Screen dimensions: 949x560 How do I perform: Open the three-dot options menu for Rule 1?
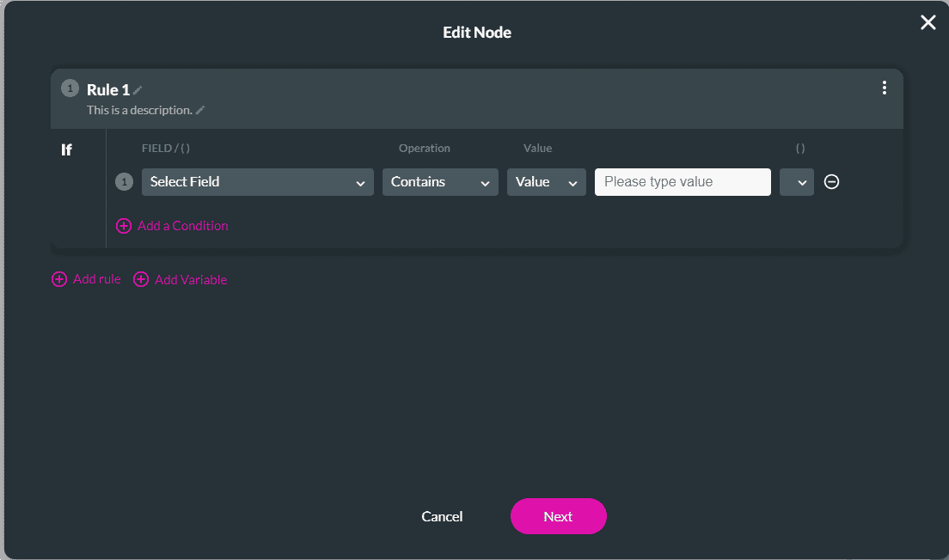(x=884, y=88)
